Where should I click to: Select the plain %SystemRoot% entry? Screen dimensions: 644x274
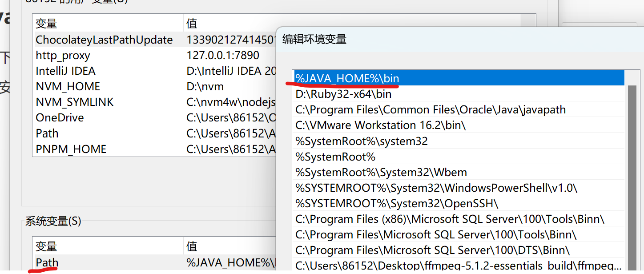335,157
